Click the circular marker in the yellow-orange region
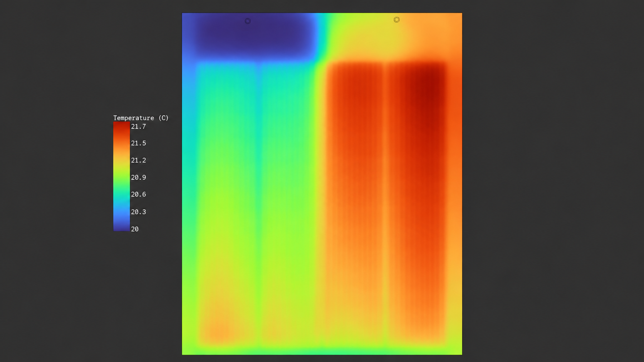 coord(397,20)
